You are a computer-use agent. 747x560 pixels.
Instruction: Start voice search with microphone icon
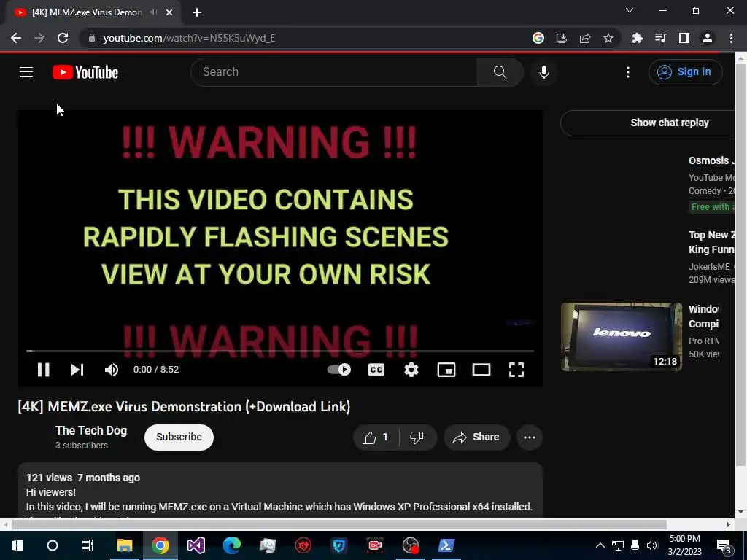[543, 72]
